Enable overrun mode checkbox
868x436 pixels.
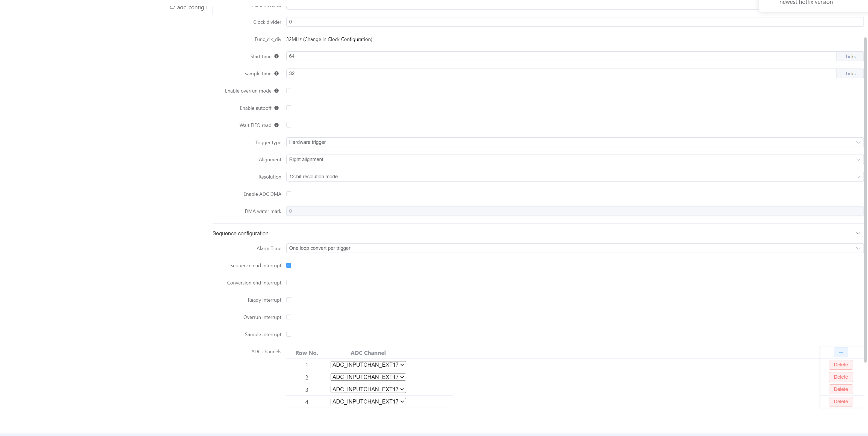(289, 91)
